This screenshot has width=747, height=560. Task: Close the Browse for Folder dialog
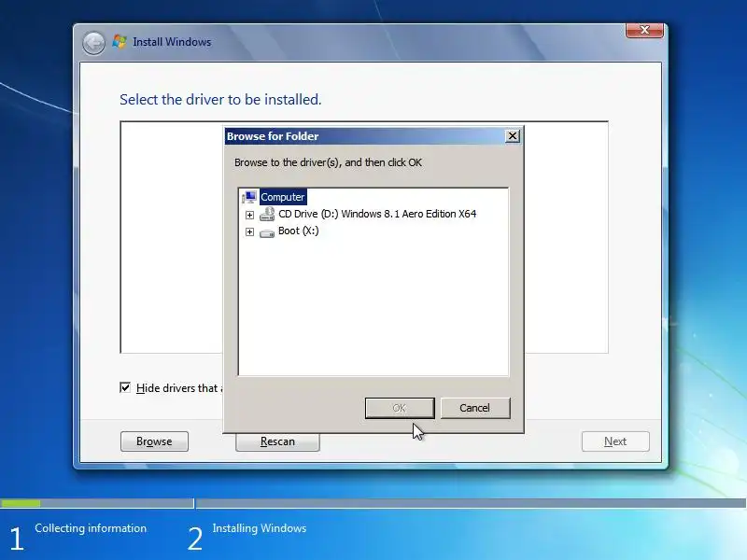(x=512, y=136)
